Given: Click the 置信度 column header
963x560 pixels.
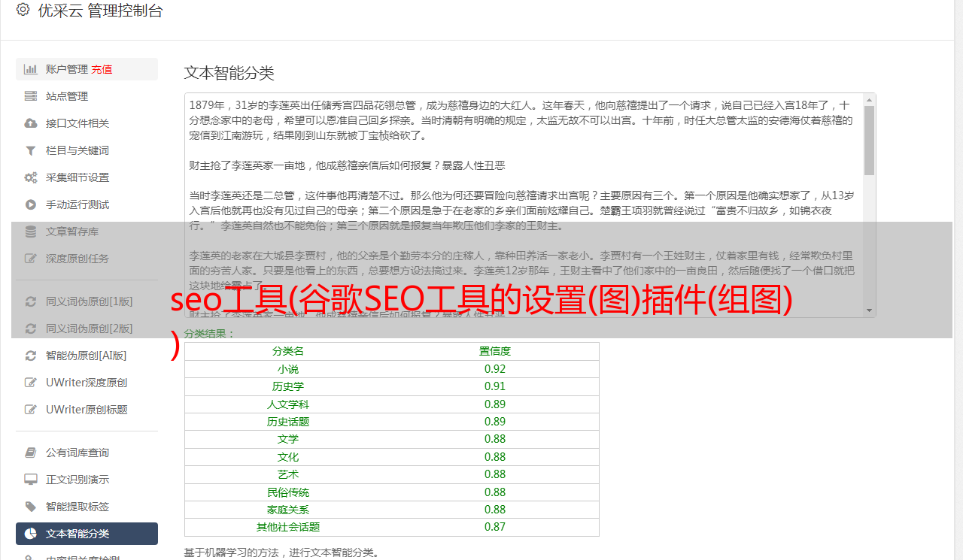Looking at the screenshot, I should point(495,351).
